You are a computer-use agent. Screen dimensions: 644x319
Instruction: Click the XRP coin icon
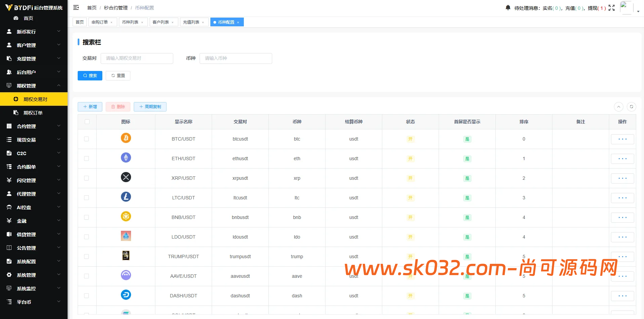click(x=126, y=177)
